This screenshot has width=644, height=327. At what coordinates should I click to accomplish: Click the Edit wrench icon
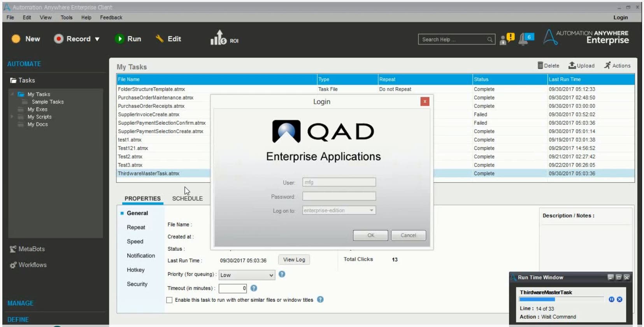pyautogui.click(x=160, y=38)
